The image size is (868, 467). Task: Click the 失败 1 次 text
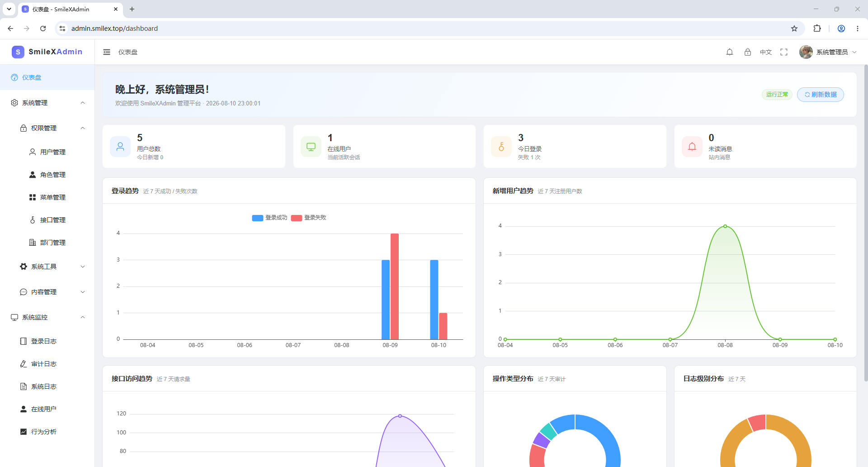pyautogui.click(x=529, y=157)
